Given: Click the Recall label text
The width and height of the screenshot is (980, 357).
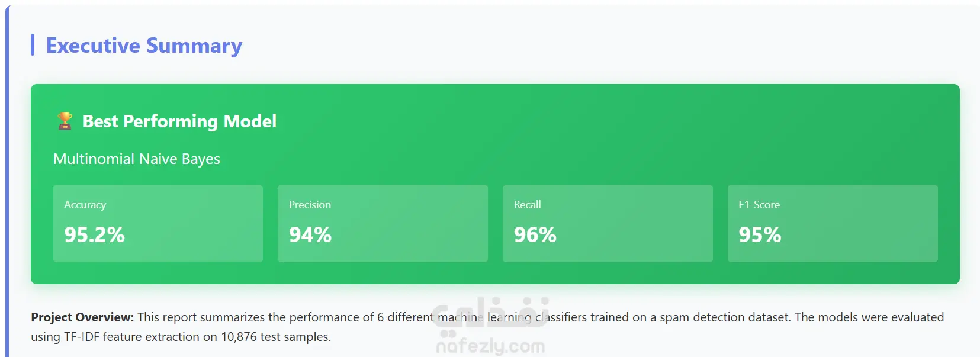Looking at the screenshot, I should pos(528,205).
